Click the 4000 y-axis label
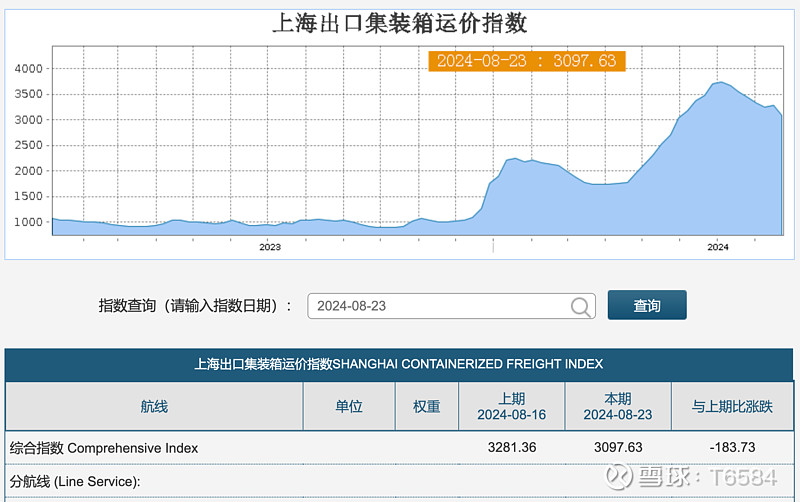 click(x=29, y=68)
